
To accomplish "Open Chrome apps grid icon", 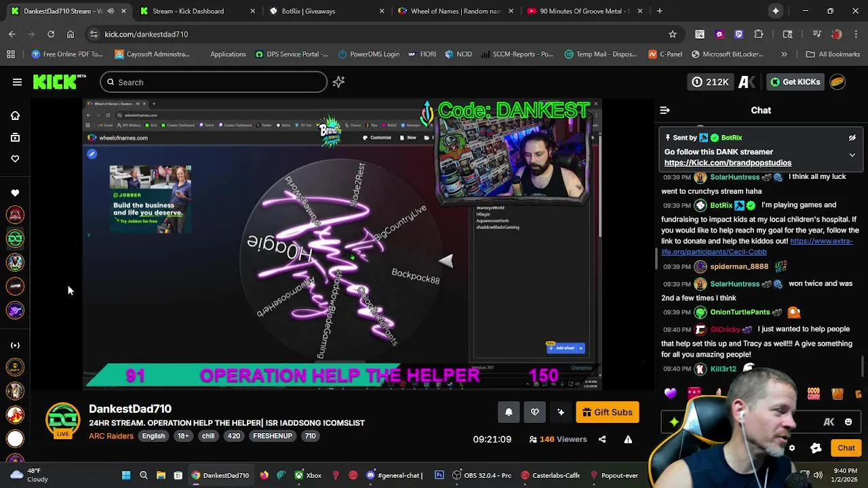I will [11, 54].
